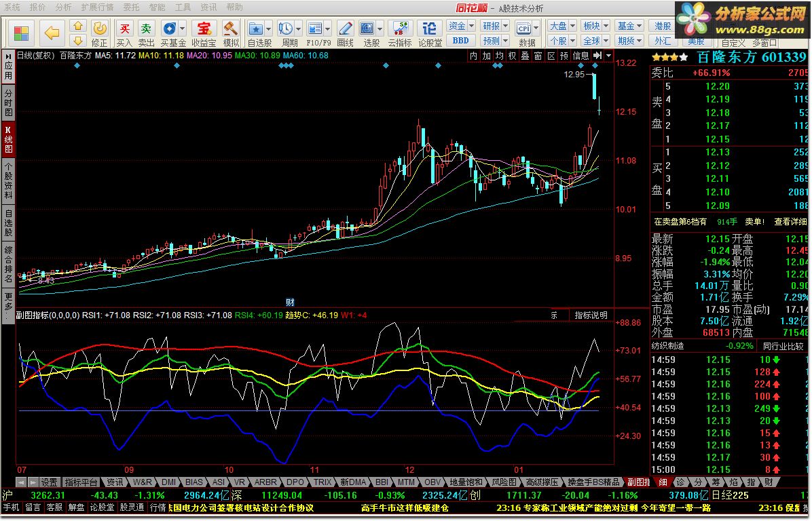812x521 pixels.
Task: Click the scroll-right arrow on indicator tab bar
Action: coord(33,482)
